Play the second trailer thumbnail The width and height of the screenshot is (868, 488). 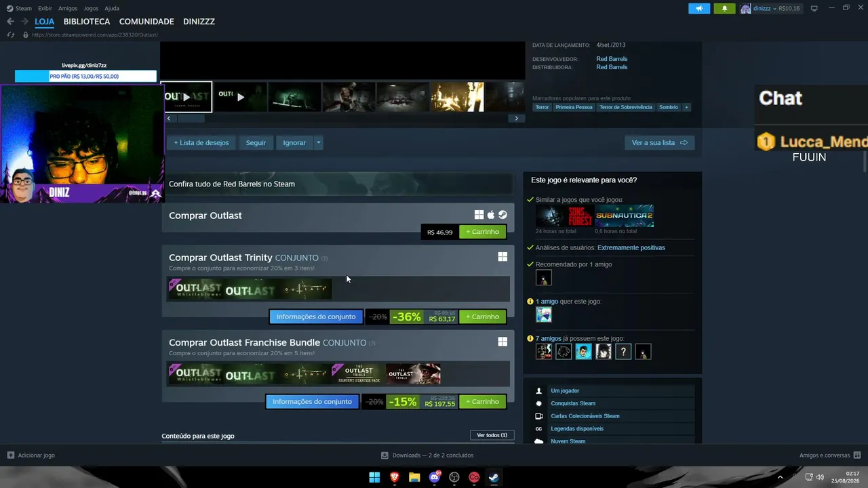point(240,97)
